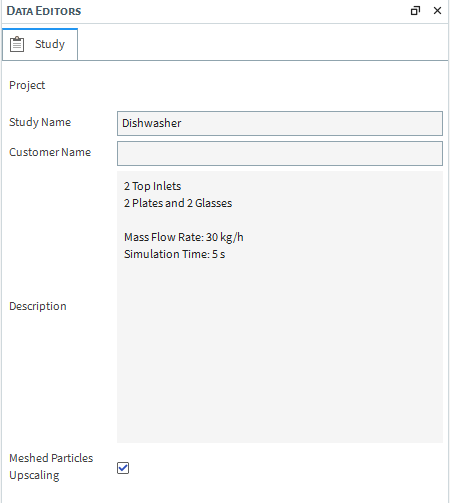Click the blank line above Mass Flow Rate text
Viewport: 450px width, 503px height.
(280, 220)
